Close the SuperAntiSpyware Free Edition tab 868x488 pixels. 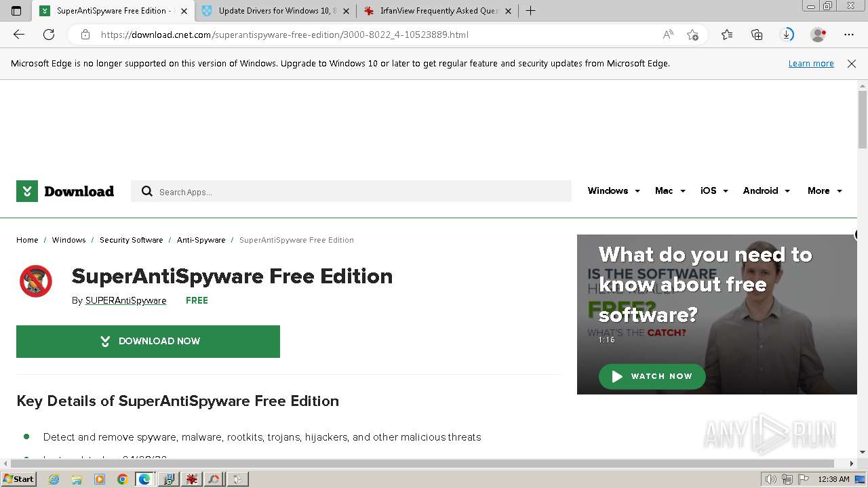pos(184,11)
